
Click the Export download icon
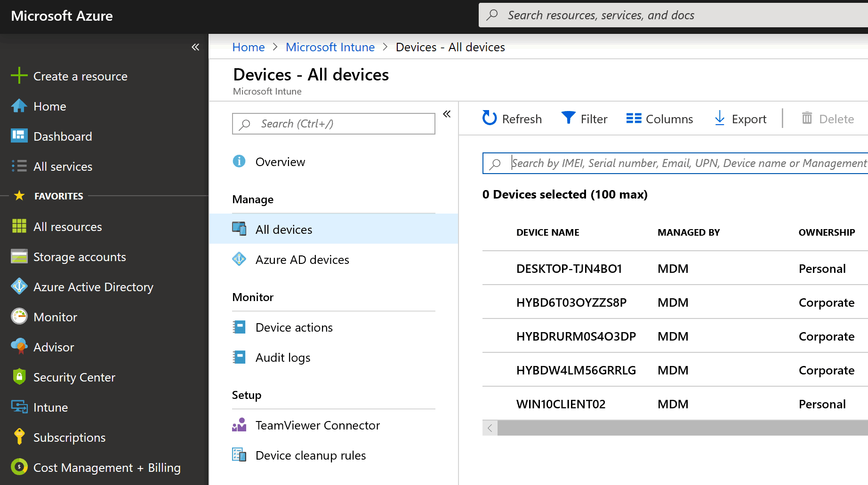[719, 118]
